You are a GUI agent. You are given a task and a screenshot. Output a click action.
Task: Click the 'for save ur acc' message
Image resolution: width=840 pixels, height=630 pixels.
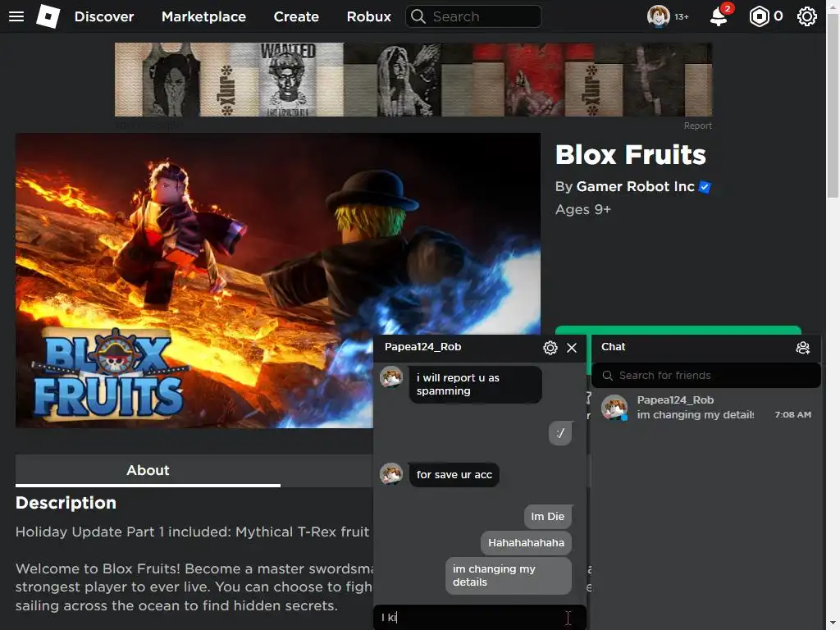(454, 475)
